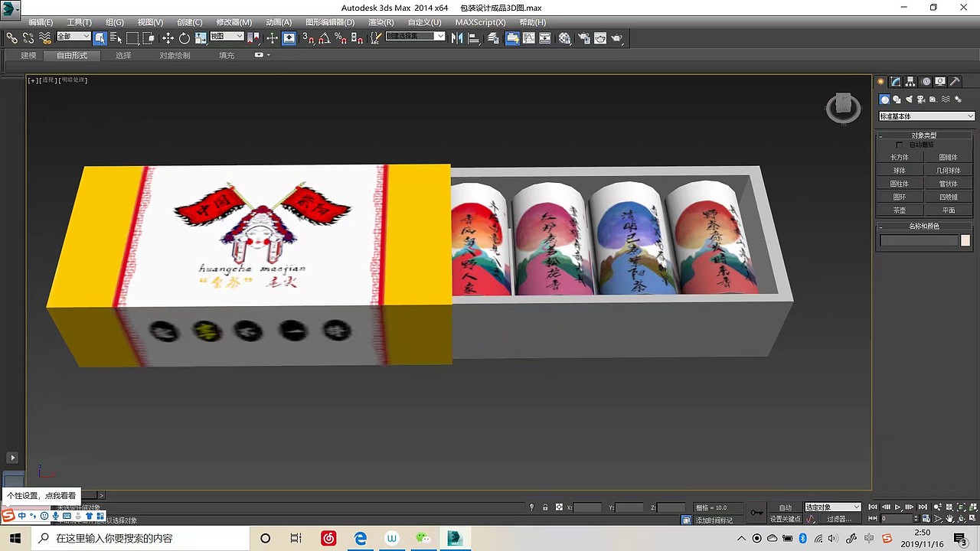Enable the 自动栅格 checkbox
980x551 pixels.
(900, 145)
